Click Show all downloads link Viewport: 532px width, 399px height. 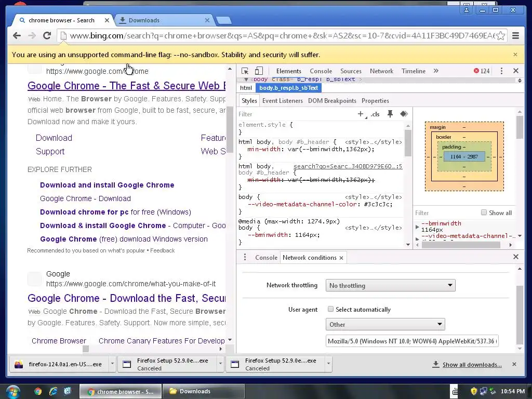coord(472,364)
